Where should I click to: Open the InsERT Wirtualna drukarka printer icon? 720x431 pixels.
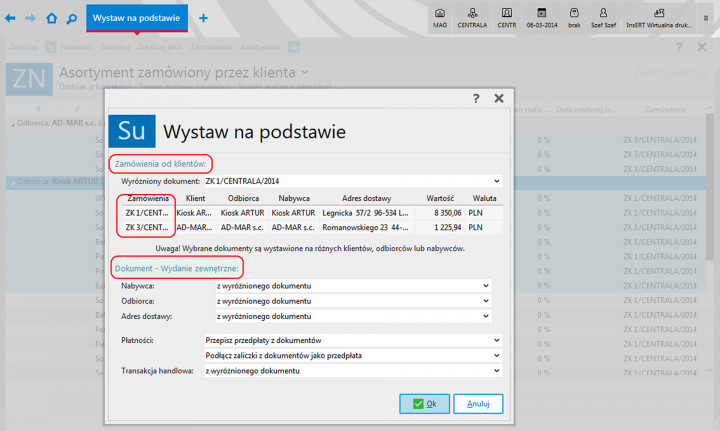[659, 18]
